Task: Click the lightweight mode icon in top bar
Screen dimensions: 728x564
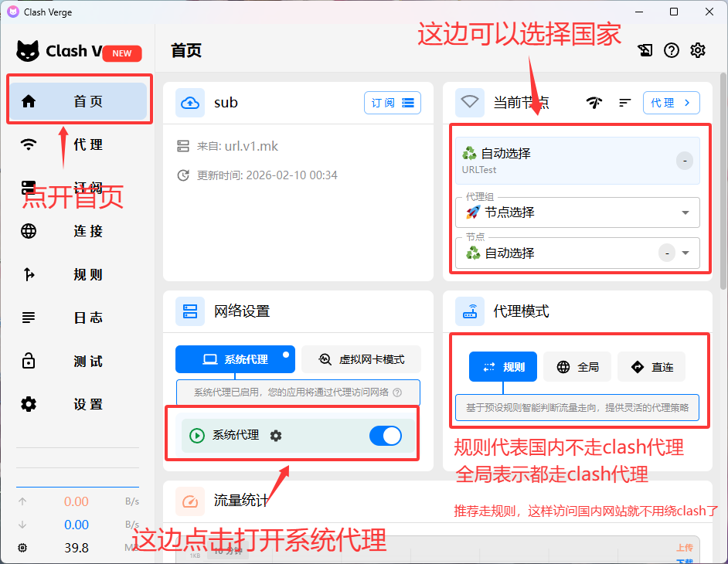Action: click(645, 50)
